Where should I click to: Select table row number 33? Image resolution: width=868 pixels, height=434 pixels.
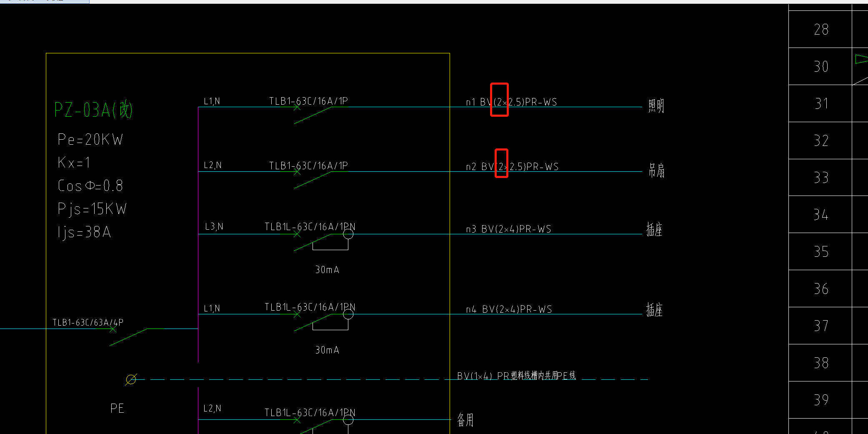[821, 178]
